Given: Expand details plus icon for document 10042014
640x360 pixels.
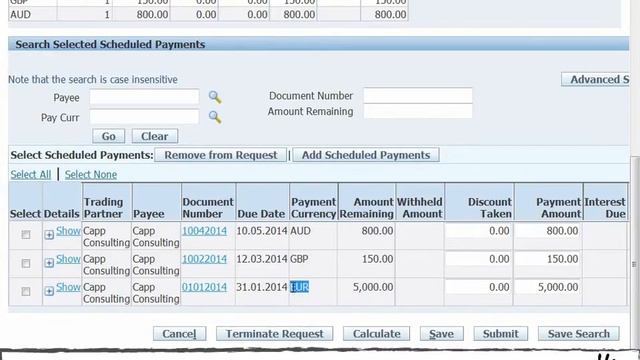Looking at the screenshot, I should (49, 234).
